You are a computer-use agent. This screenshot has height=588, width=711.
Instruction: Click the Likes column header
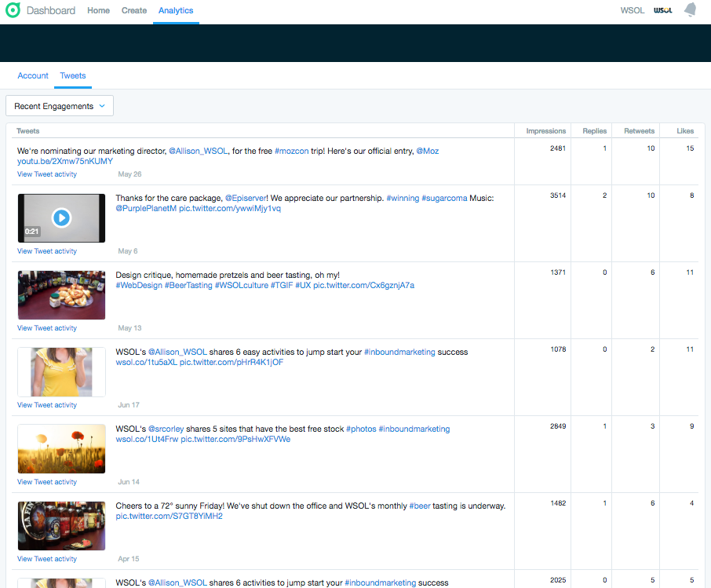click(685, 131)
